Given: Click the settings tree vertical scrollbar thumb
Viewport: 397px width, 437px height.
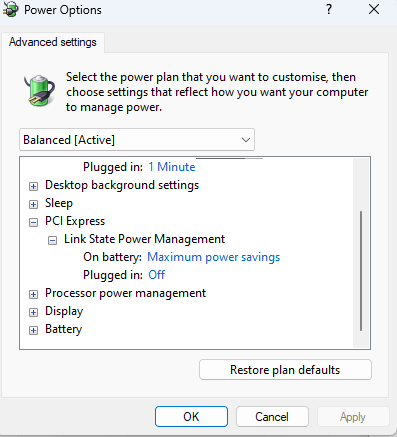Looking at the screenshot, I should (361, 271).
